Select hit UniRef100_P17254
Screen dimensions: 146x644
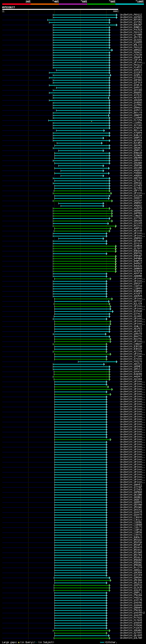[131, 120]
